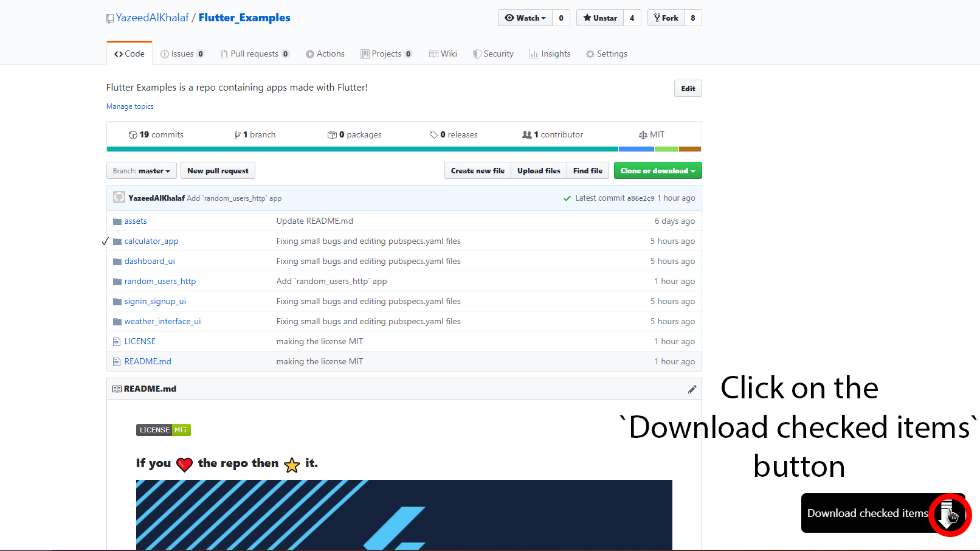Click the releases tag icon
Image resolution: width=980 pixels, height=551 pixels.
[433, 135]
